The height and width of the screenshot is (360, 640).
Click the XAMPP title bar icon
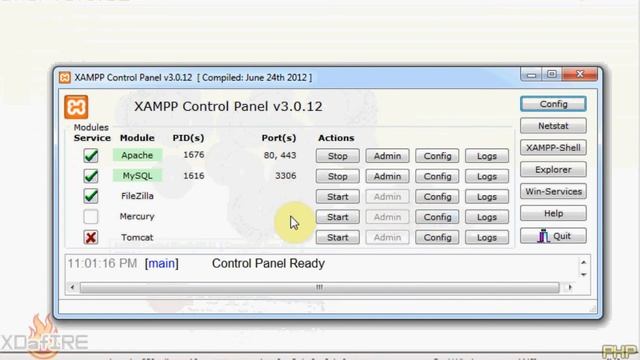tap(64, 77)
